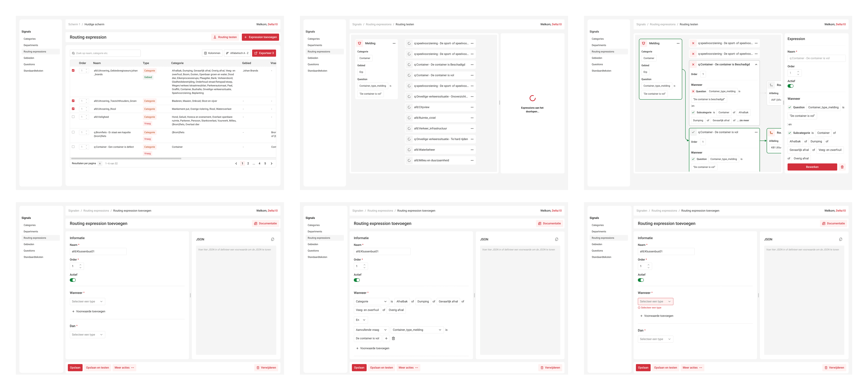Viewport: 868px width, 388px height.
Task: Click the '... zie meer' link
Action: pyautogui.click(x=743, y=120)
